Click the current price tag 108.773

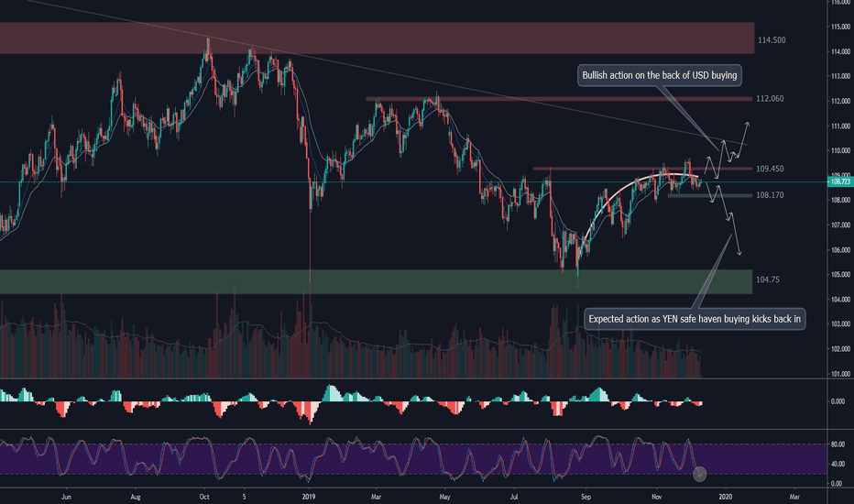(840, 181)
